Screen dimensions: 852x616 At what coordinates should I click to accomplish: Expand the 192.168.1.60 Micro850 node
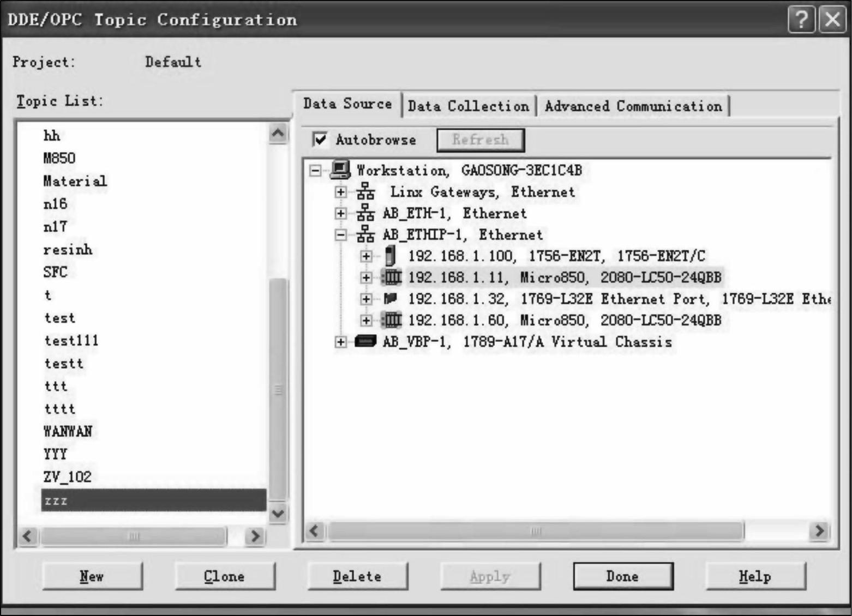[x=366, y=321]
